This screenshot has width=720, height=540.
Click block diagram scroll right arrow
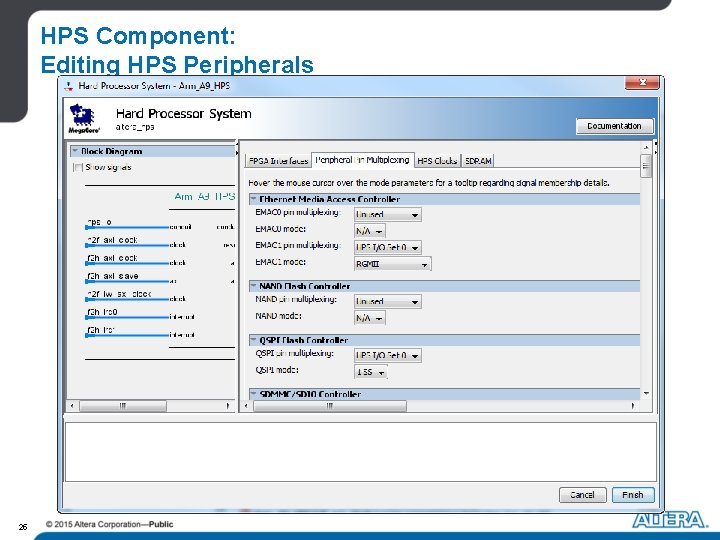click(x=228, y=406)
